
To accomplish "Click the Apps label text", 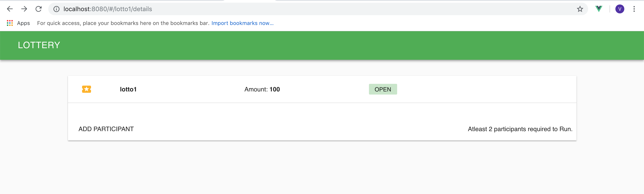I will [x=23, y=23].
